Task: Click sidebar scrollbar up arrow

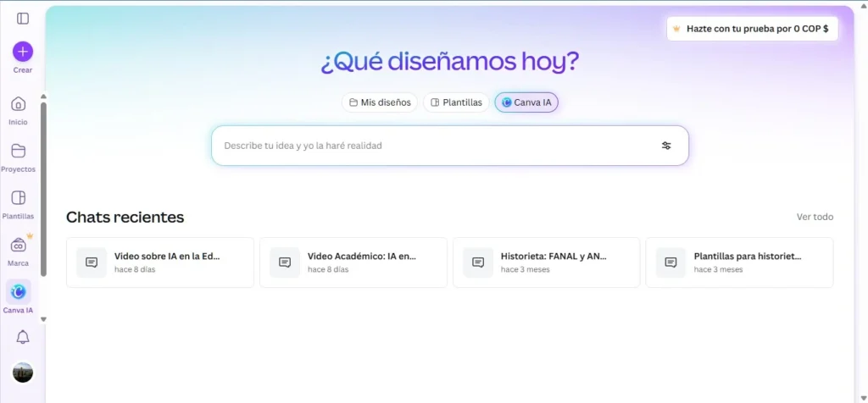Action: [x=44, y=97]
